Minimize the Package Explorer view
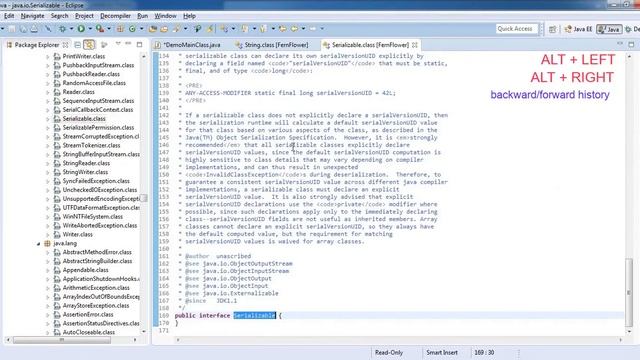The width and height of the screenshot is (640, 360). 128,43
